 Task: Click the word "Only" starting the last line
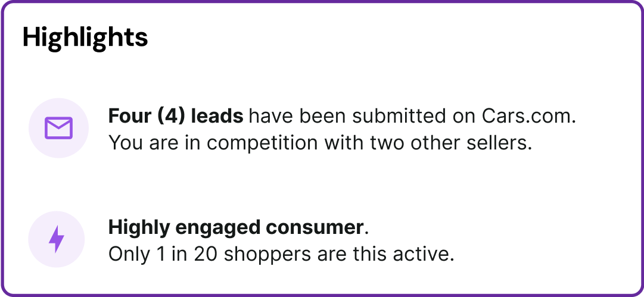point(129,255)
